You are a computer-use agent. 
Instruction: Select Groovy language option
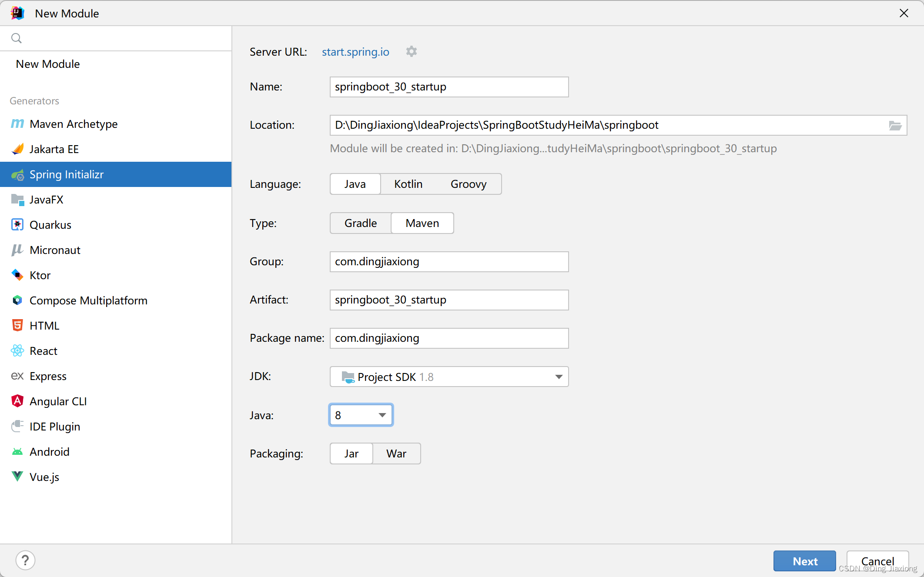pyautogui.click(x=468, y=183)
